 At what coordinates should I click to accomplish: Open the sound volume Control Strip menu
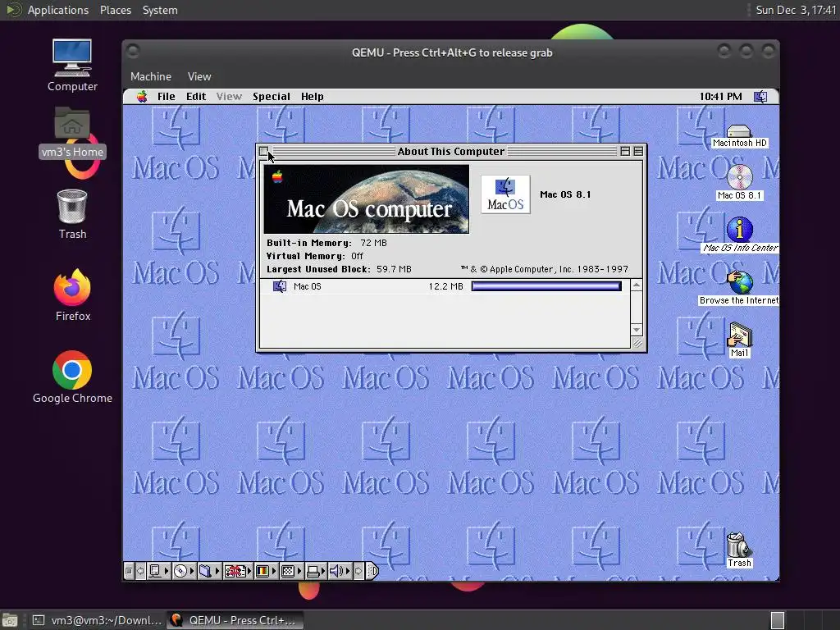coord(339,571)
